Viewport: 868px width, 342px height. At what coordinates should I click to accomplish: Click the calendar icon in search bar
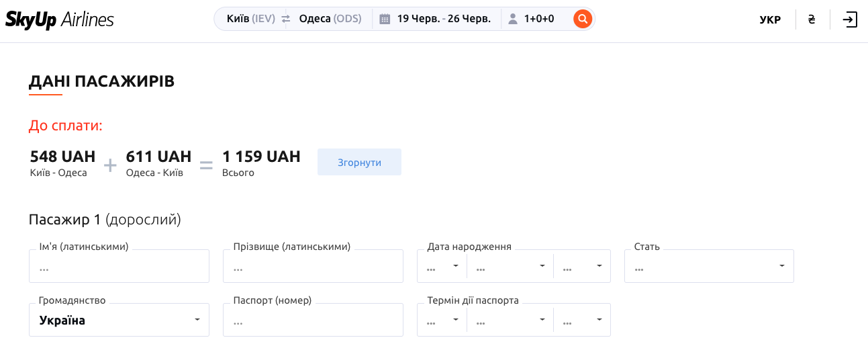[385, 19]
